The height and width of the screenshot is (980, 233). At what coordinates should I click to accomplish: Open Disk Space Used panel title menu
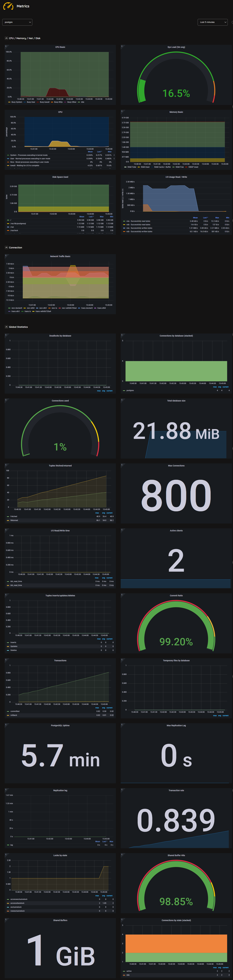coord(60,177)
